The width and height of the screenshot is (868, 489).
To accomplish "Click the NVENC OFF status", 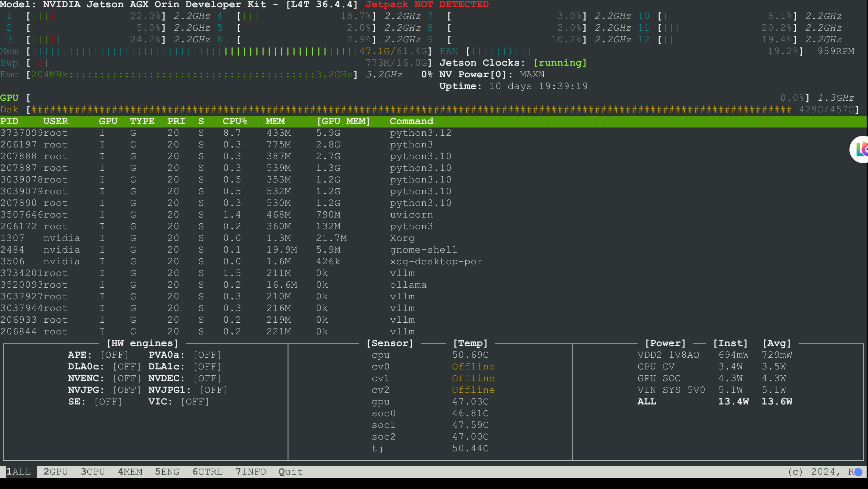I will tap(127, 378).
